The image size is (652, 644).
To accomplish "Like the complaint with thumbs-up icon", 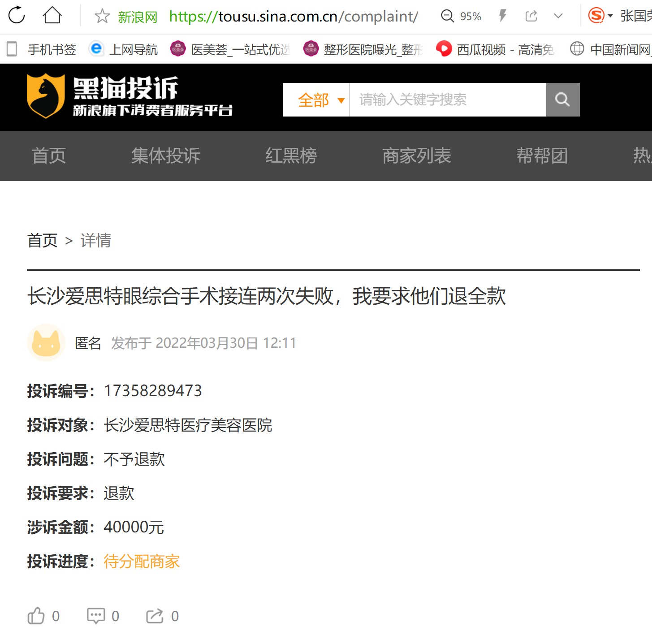I will [x=36, y=616].
